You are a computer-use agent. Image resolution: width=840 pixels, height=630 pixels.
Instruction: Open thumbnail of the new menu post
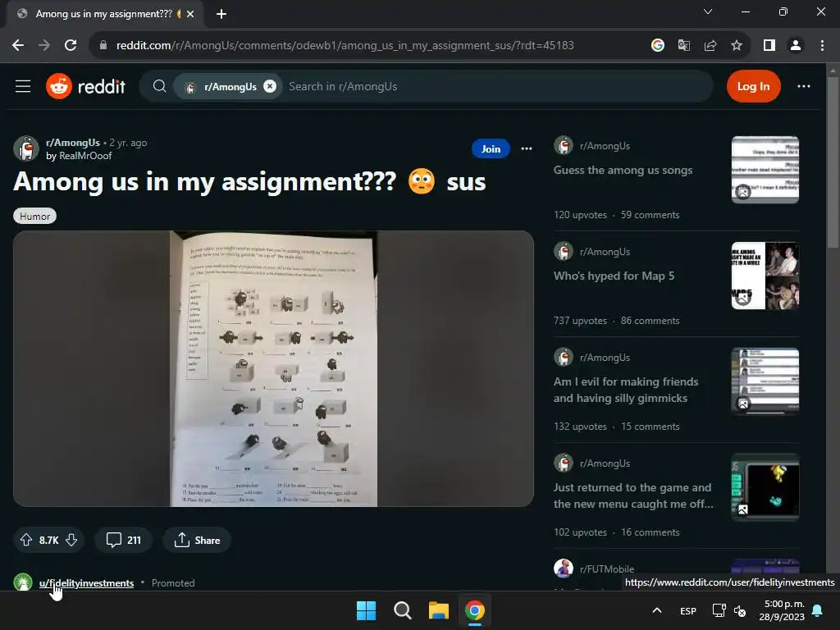765,487
